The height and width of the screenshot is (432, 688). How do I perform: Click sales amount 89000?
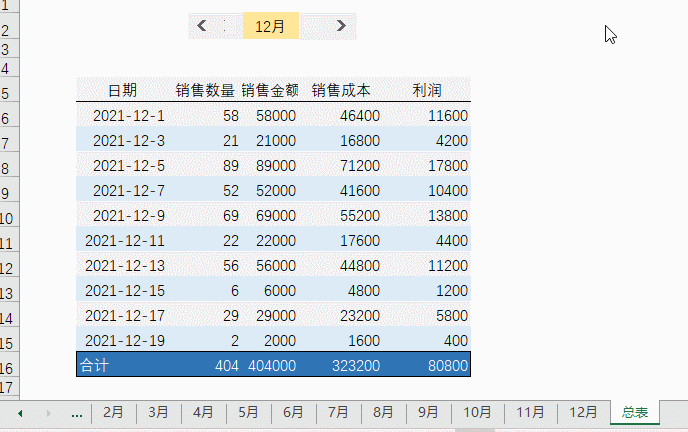[276, 166]
